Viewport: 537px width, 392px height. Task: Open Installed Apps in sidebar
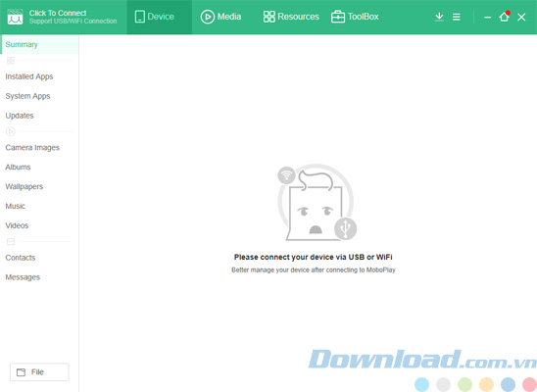[x=29, y=76]
